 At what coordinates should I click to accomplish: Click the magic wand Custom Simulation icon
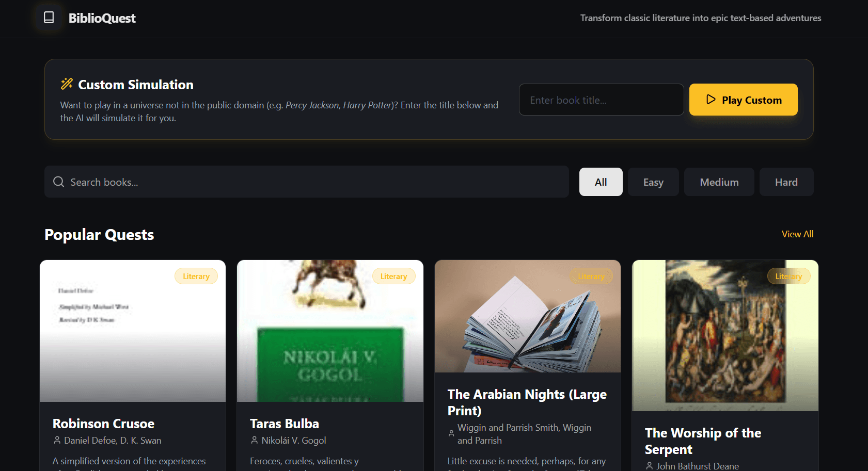(67, 84)
